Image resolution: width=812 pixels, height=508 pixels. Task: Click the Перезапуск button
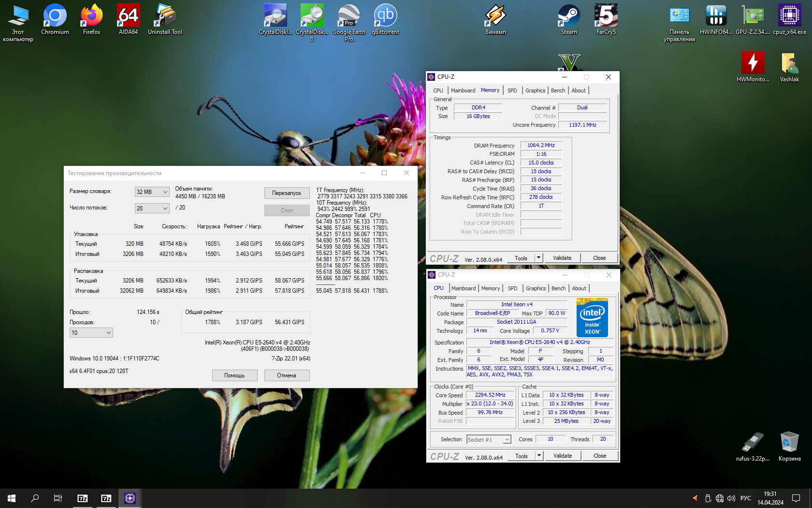287,193
